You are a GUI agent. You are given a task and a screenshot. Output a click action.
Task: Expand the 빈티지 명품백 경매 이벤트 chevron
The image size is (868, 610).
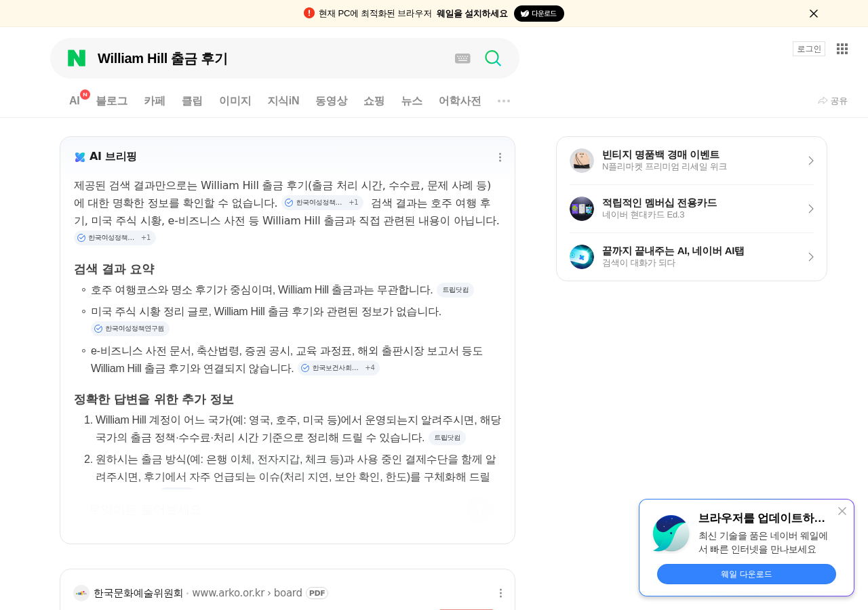coord(811,161)
